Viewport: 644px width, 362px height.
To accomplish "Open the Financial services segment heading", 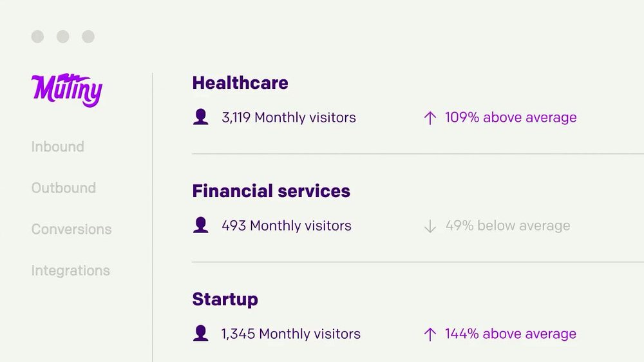I will [271, 191].
